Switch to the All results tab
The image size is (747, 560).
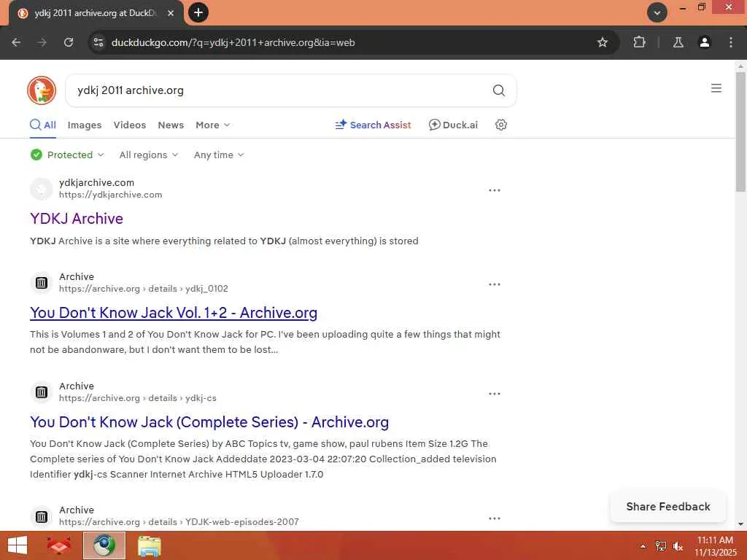(43, 125)
